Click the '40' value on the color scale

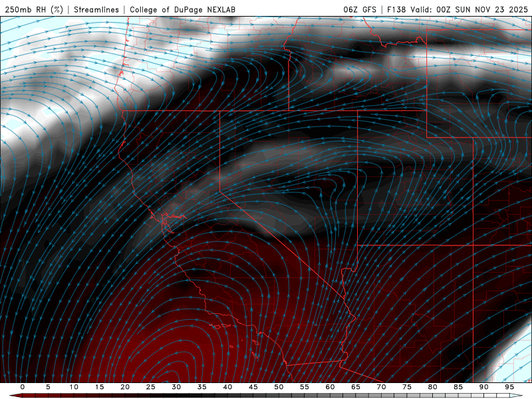(227, 387)
